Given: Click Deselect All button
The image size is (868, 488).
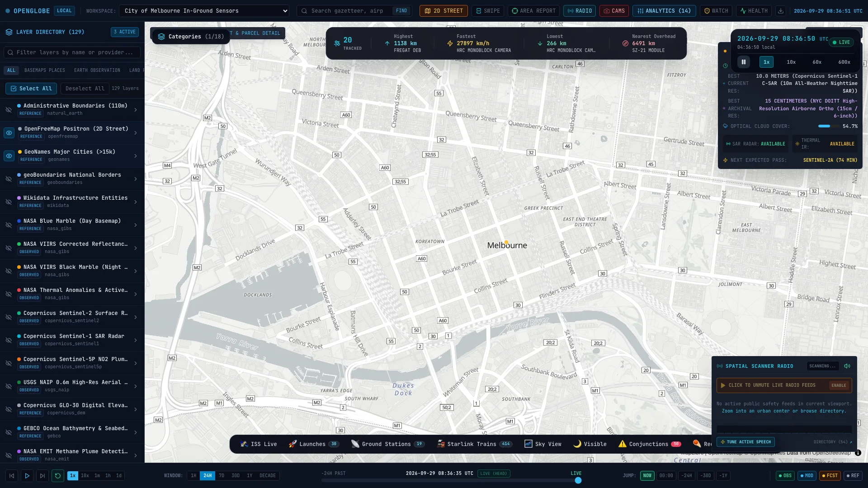Looking at the screenshot, I should tap(85, 89).
